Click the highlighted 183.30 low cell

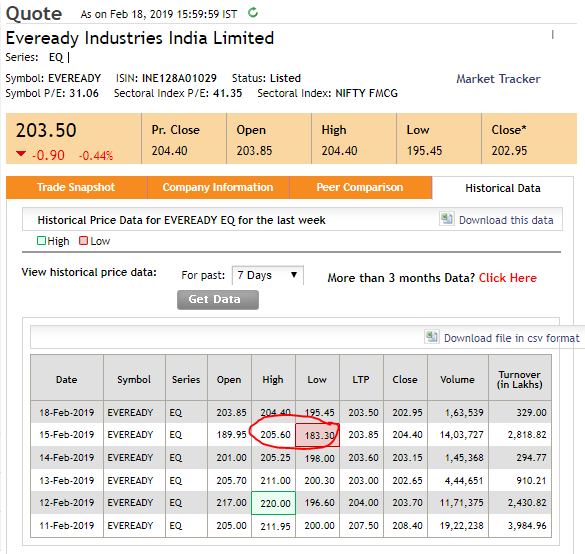coord(317,435)
